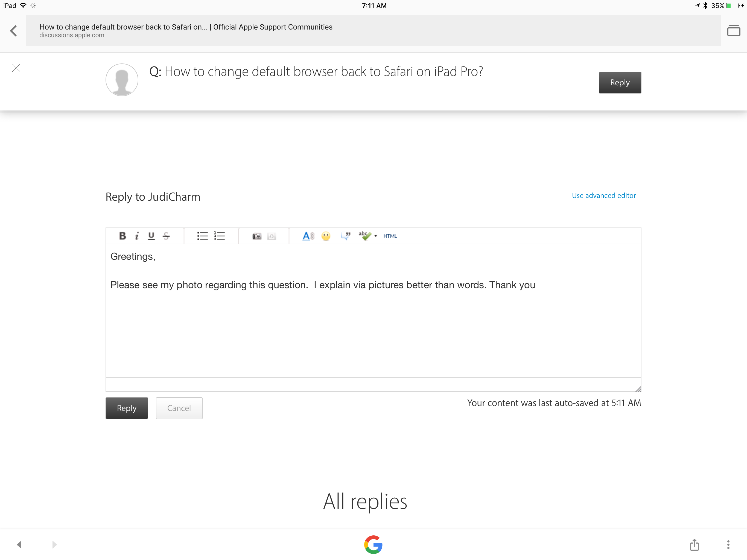Image resolution: width=747 pixels, height=560 pixels.
Task: Click the insert video icon
Action: (272, 236)
